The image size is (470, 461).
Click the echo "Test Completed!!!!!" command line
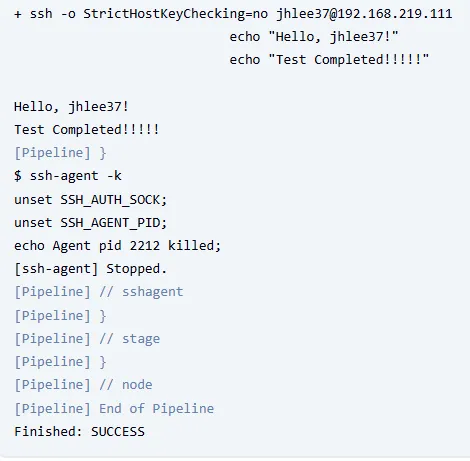click(x=329, y=60)
